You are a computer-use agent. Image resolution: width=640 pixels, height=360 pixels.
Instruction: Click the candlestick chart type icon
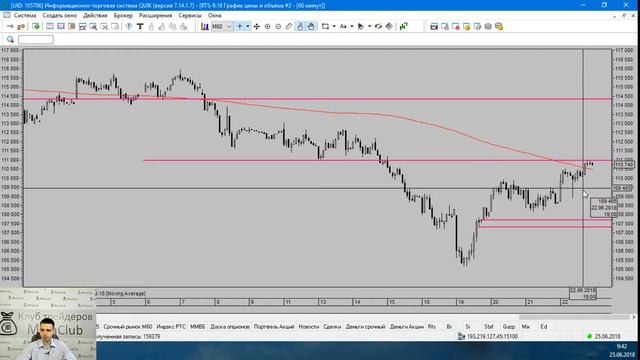[x=204, y=27]
